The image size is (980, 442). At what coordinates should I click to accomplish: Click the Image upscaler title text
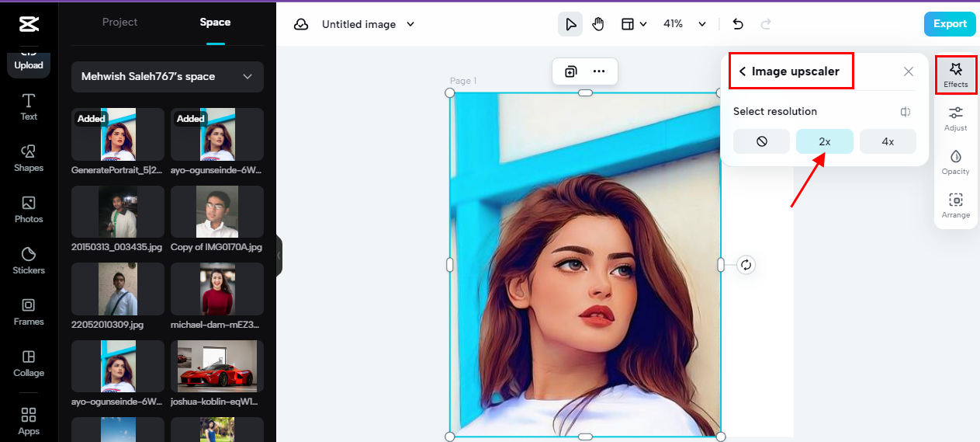pos(795,71)
